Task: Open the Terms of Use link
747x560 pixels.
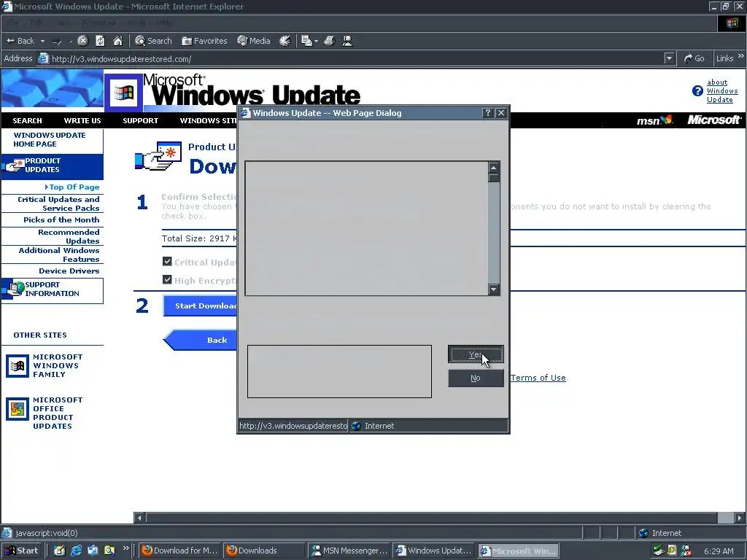Action: click(538, 378)
